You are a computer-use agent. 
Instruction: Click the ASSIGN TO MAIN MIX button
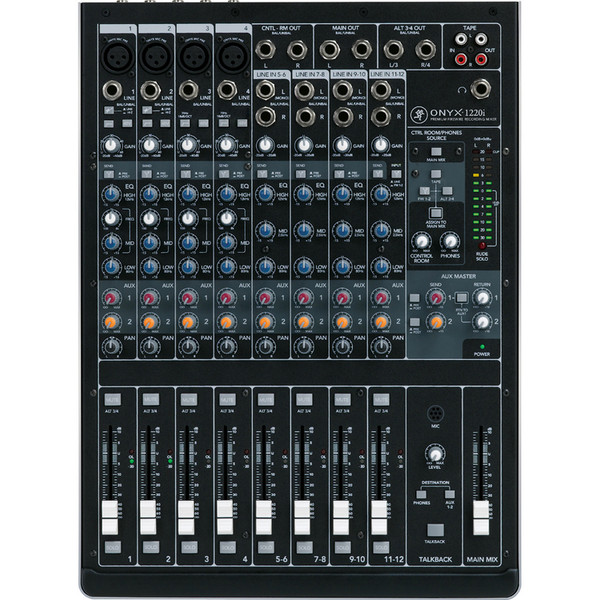coord(435,213)
